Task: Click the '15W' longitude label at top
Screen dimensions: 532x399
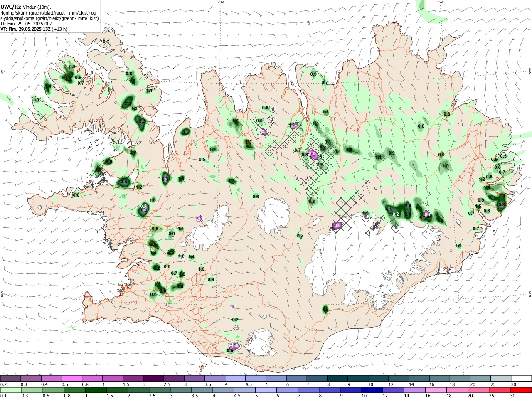Action: 440,2
